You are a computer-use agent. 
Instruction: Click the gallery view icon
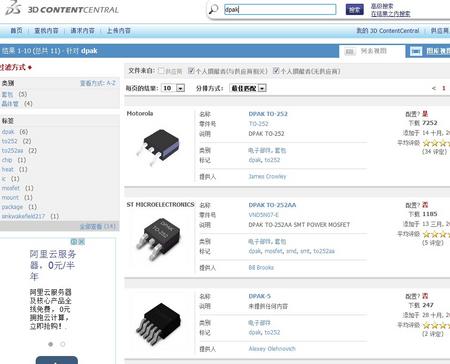click(x=416, y=51)
